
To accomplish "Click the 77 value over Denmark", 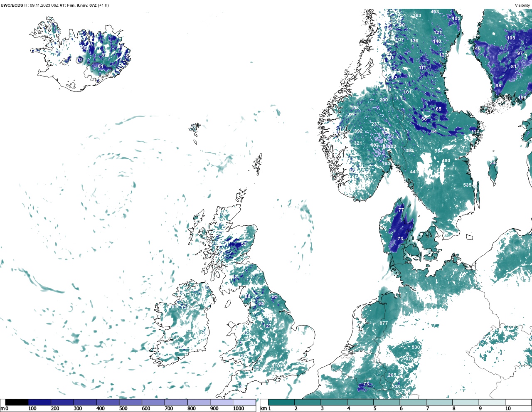I will (x=401, y=210).
